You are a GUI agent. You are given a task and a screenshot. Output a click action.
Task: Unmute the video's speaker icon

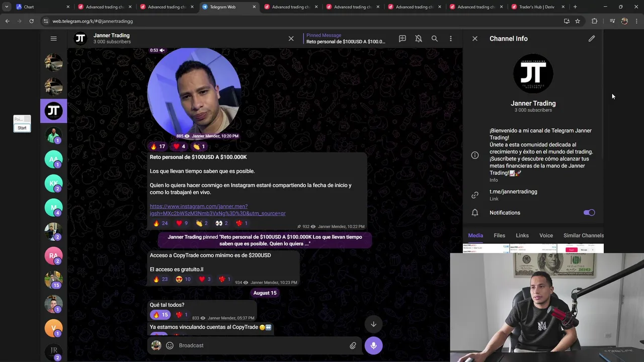pyautogui.click(x=162, y=50)
